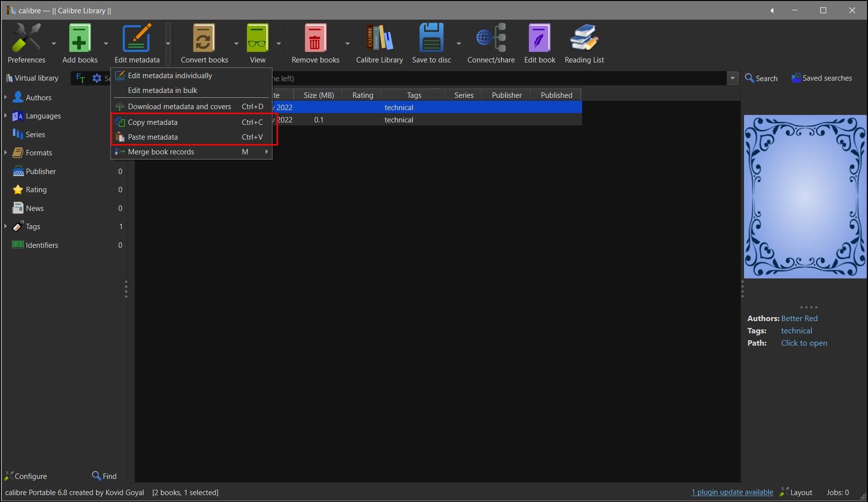The height and width of the screenshot is (502, 868).
Task: Click the search settings gear icon
Action: point(97,78)
